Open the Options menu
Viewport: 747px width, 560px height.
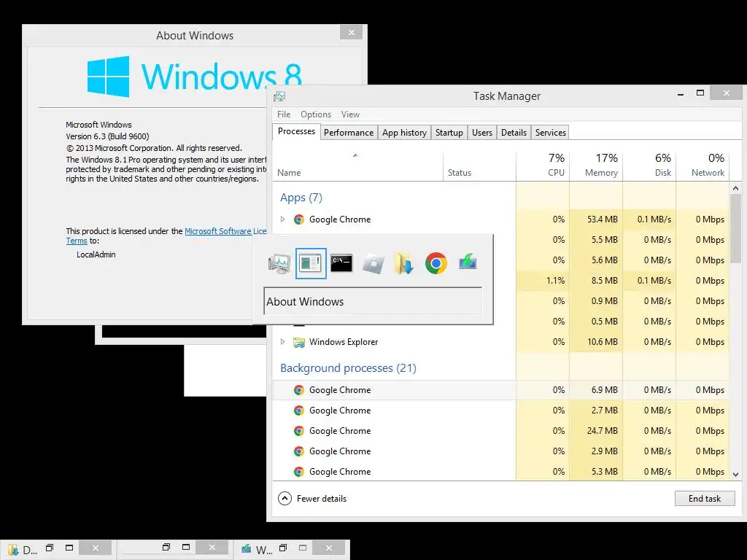(316, 114)
